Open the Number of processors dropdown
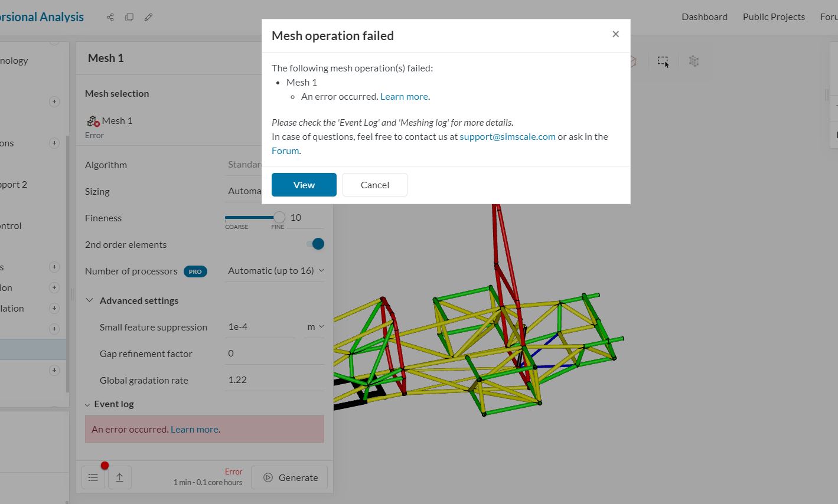 pyautogui.click(x=275, y=271)
